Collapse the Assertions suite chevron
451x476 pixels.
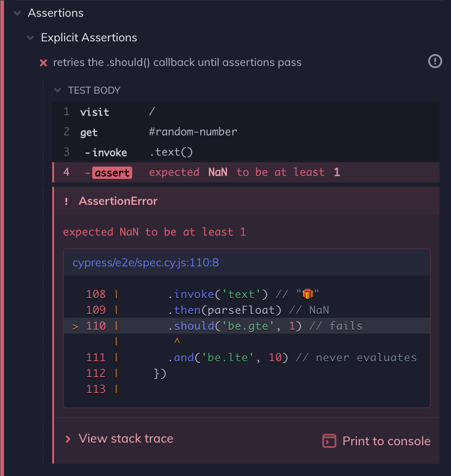tap(17, 13)
